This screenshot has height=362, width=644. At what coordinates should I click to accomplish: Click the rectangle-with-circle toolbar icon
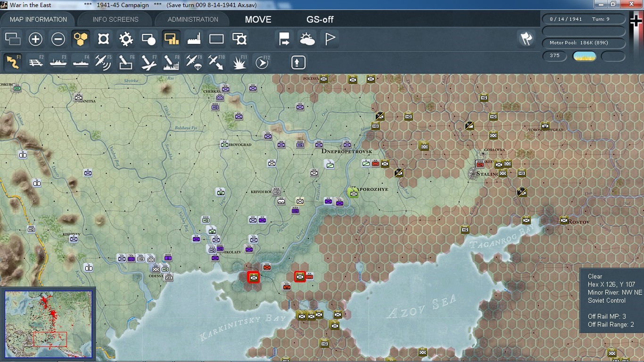(x=149, y=39)
